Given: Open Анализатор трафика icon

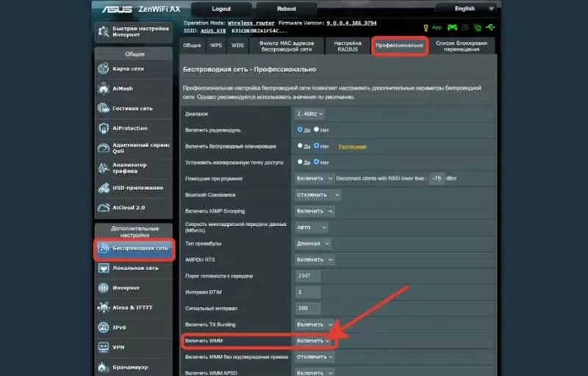Looking at the screenshot, I should pyautogui.click(x=104, y=168).
